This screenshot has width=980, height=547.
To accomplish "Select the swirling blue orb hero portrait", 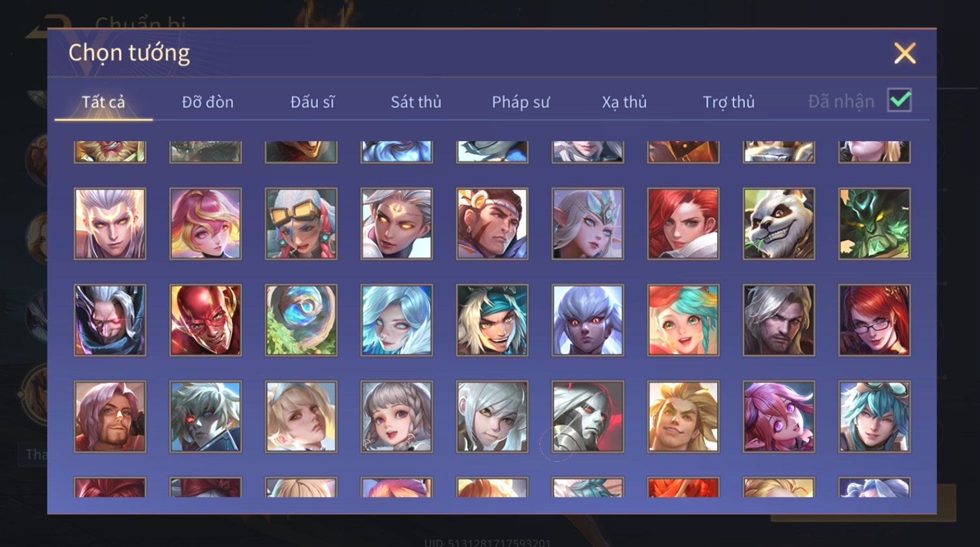I will pos(301,320).
